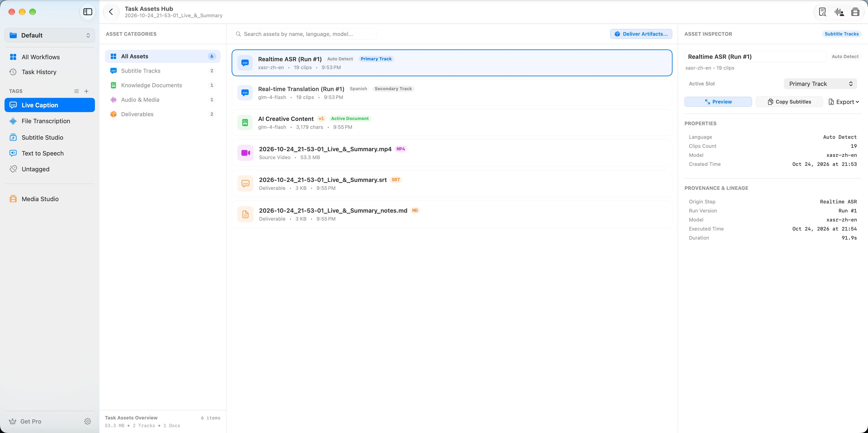Click the Deliver Artifacts button

(x=641, y=34)
